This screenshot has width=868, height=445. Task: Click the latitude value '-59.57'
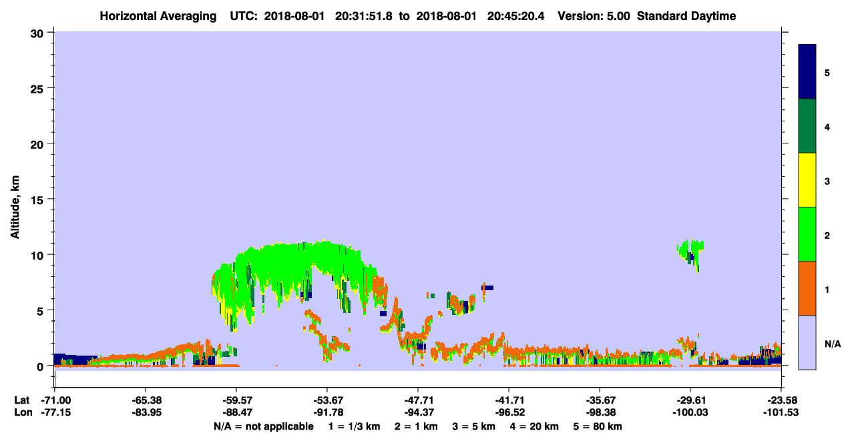(236, 400)
